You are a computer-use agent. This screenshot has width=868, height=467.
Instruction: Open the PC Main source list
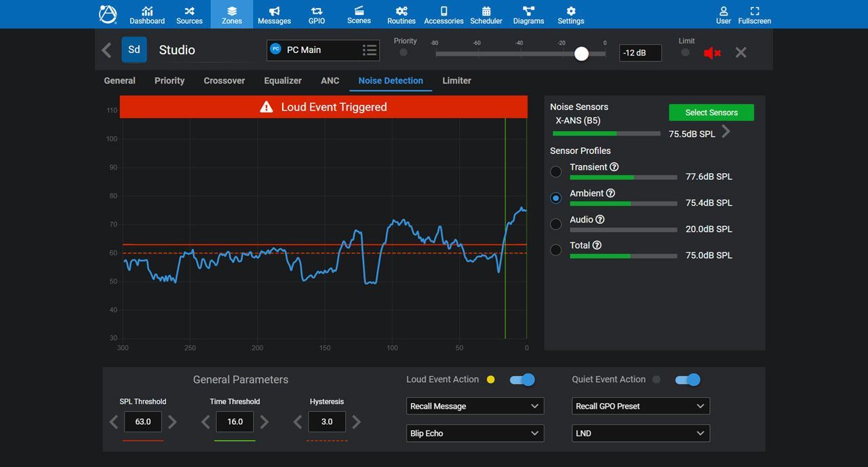(x=369, y=50)
